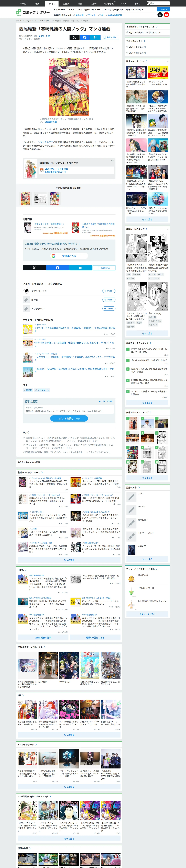Open コミックシーモアで読む ad link
The height and width of the screenshot is (868, 186).
[56, 169]
